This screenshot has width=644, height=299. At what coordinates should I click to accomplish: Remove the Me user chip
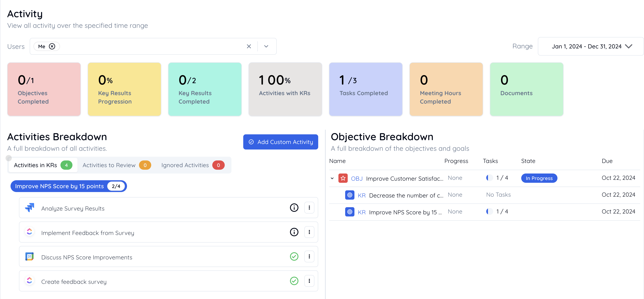click(x=52, y=46)
